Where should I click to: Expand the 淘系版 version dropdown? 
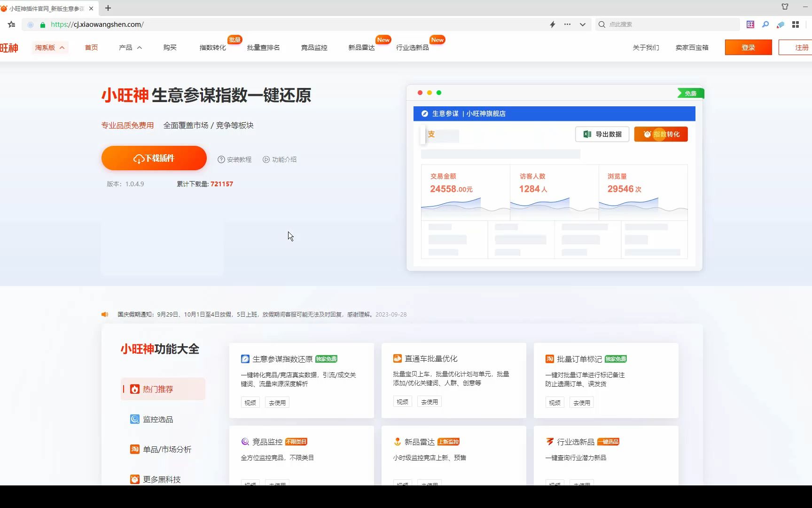click(x=50, y=48)
